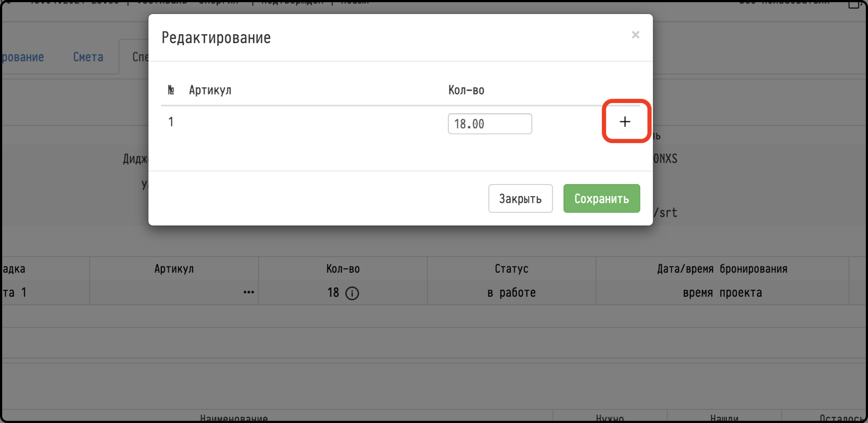Click the 'в работе' status cell
This screenshot has width=868, height=423.
[511, 292]
